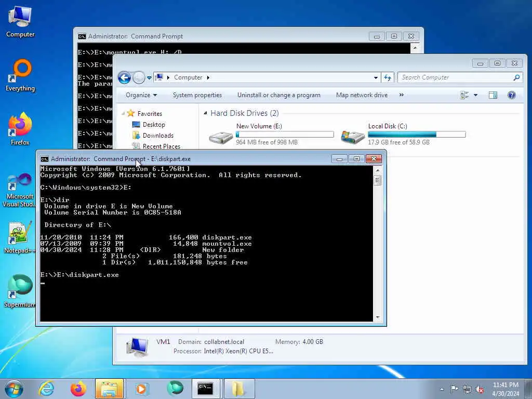Open the view options dropdown arrow
Screen dimensions: 532x399
point(476,96)
